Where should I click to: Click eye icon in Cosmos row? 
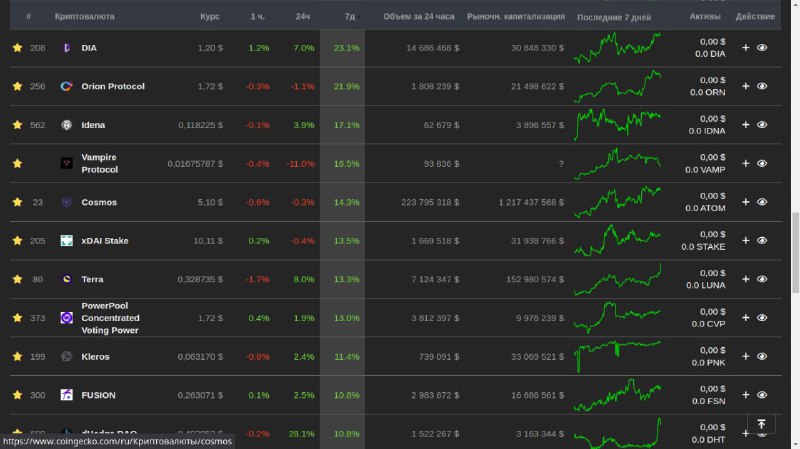[x=762, y=202]
